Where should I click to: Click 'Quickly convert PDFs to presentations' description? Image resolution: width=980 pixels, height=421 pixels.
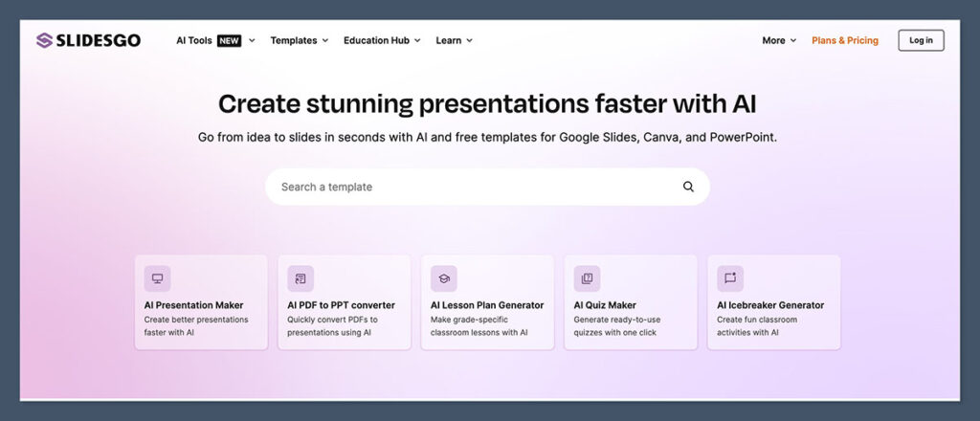coord(332,326)
